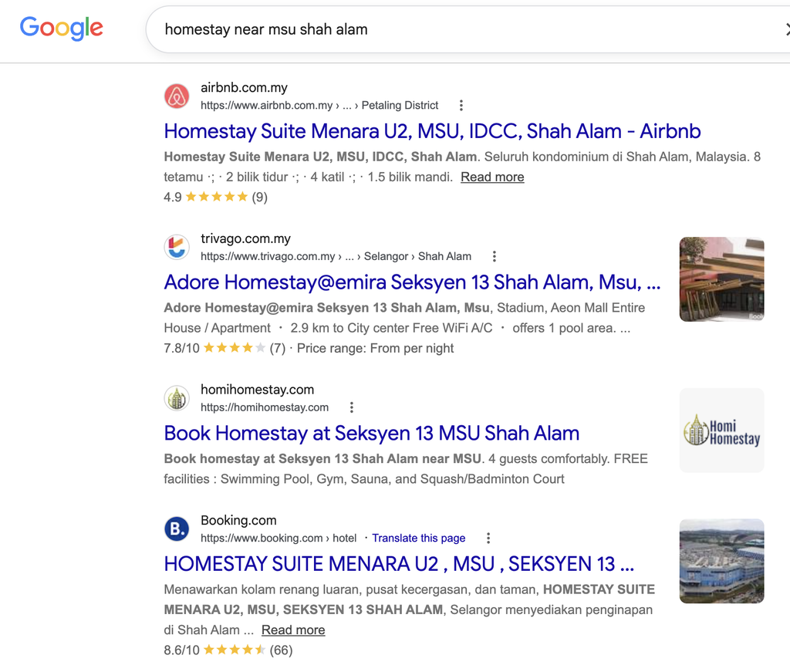Click the Google logo
The width and height of the screenshot is (790, 672).
pyautogui.click(x=62, y=29)
